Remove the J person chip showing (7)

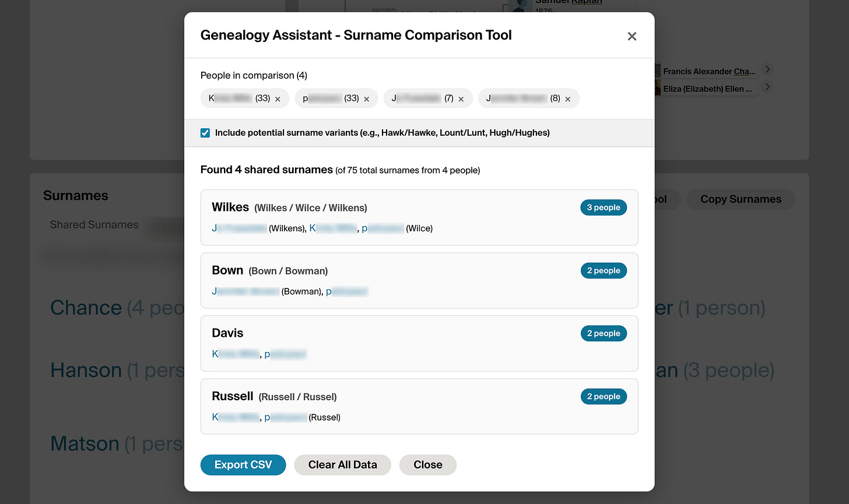(x=461, y=99)
